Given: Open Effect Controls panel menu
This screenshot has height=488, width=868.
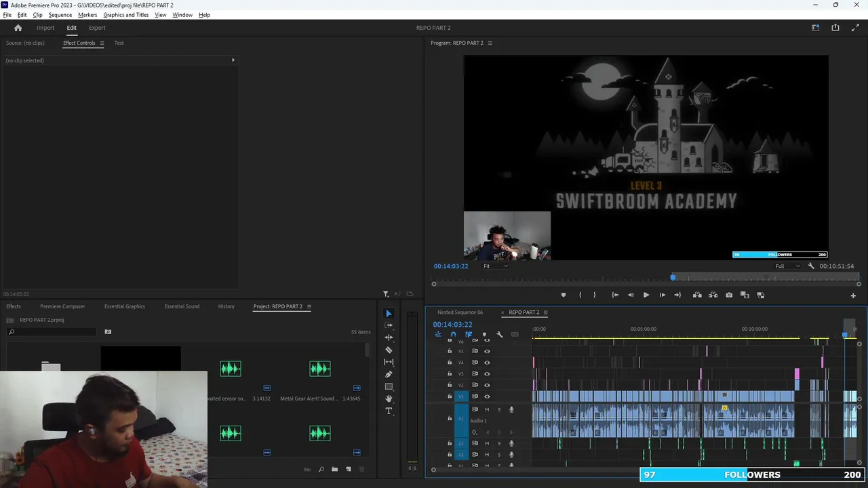Looking at the screenshot, I should click(102, 43).
